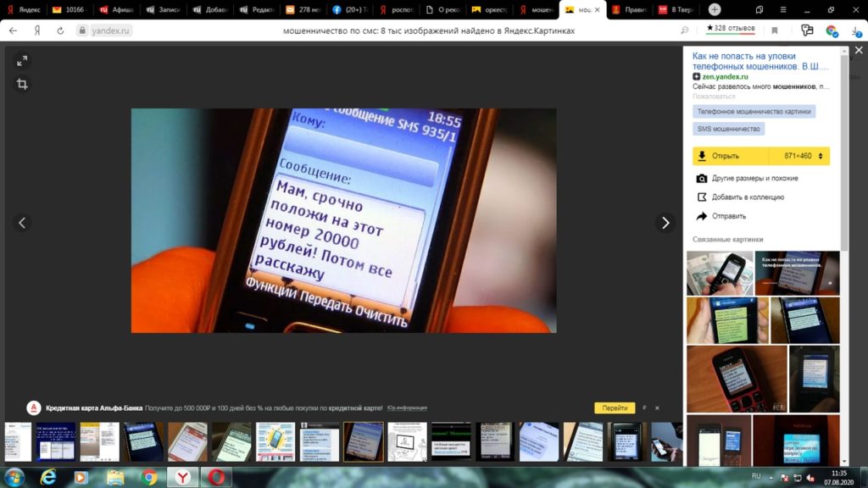Viewport: 868px width, 488px height.
Task: Add image via Добавить в коллекцию
Action: [x=747, y=197]
